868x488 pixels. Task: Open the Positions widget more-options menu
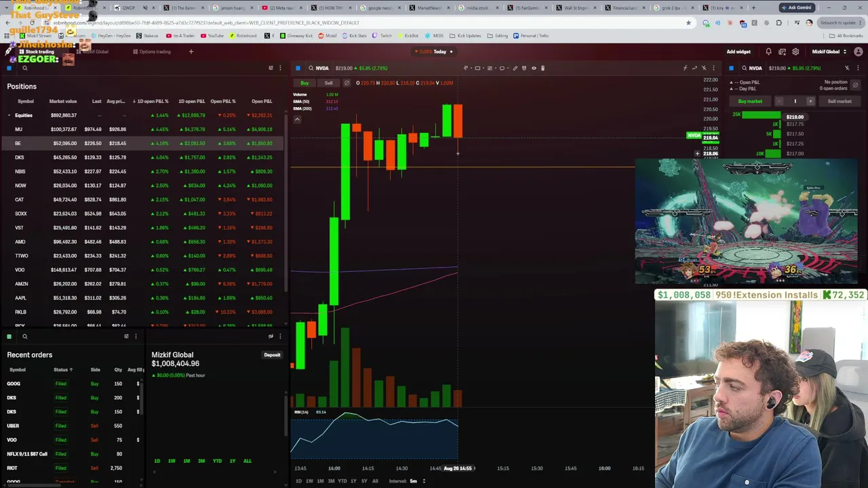coord(280,68)
